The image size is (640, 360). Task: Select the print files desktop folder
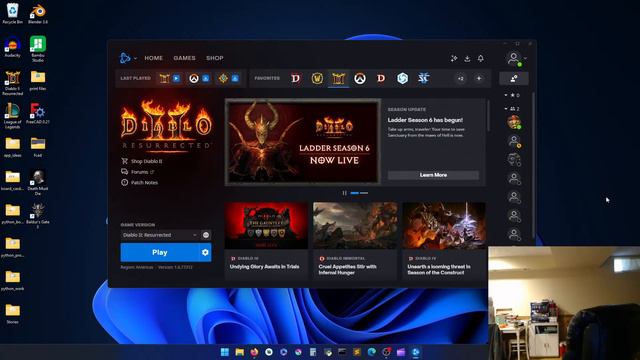[x=38, y=80]
